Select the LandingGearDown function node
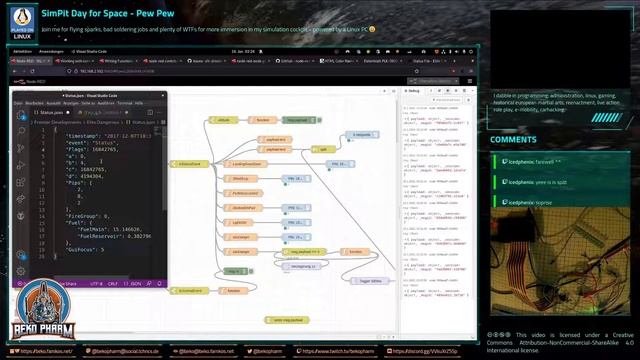The height and width of the screenshot is (360, 640). tap(246, 164)
